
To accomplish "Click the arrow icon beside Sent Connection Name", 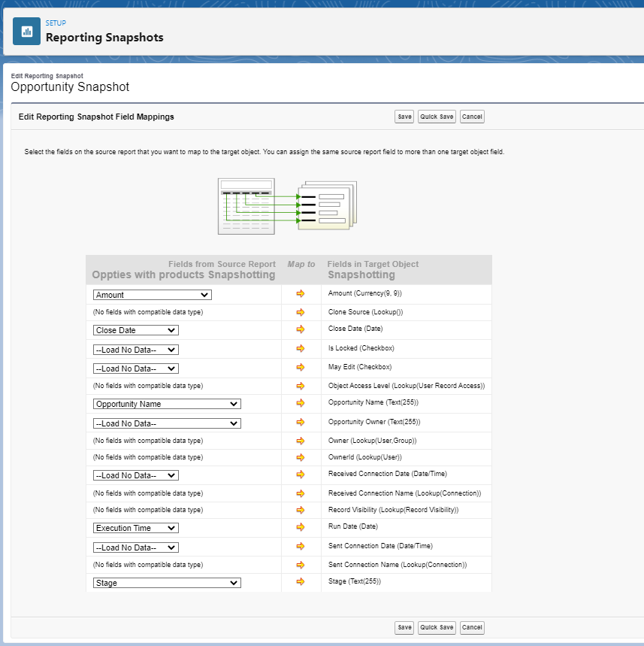I will coord(301,565).
